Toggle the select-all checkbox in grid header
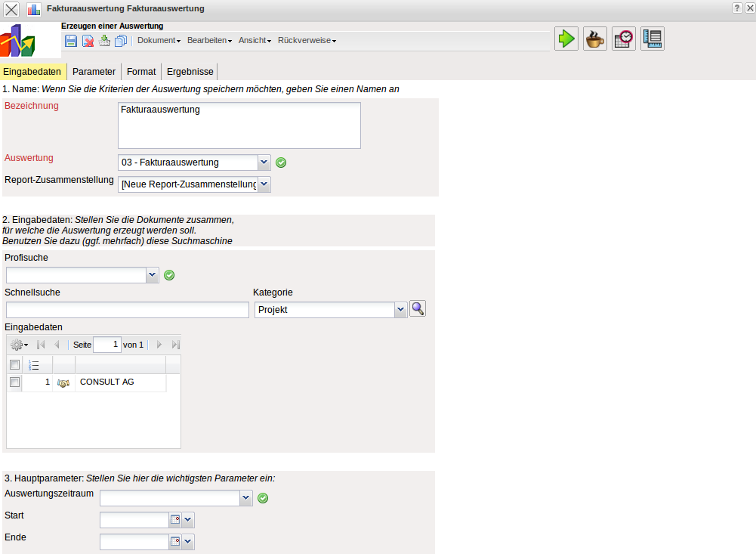Viewport: 756px width, 554px height. (x=15, y=365)
